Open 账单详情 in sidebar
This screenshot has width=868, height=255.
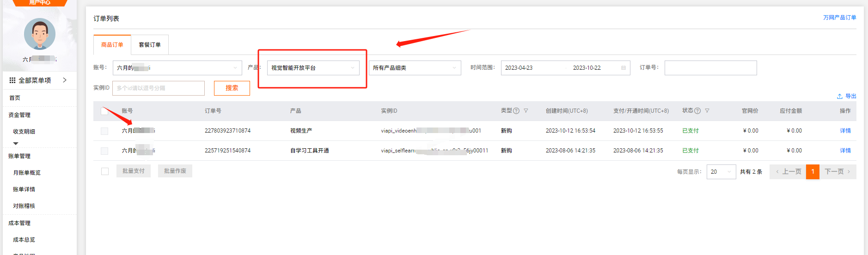point(24,189)
